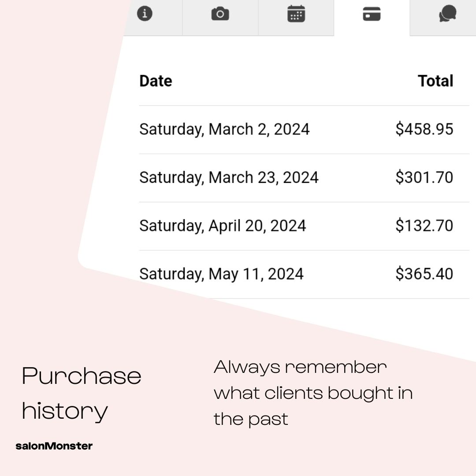The height and width of the screenshot is (476, 476).
Task: Click the $301.70 total amount
Action: pos(424,177)
